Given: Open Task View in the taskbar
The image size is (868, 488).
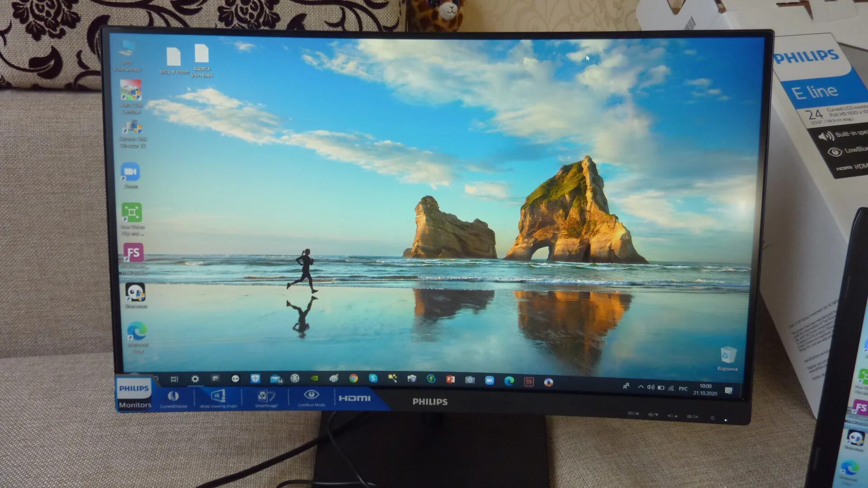Looking at the screenshot, I should [x=175, y=379].
